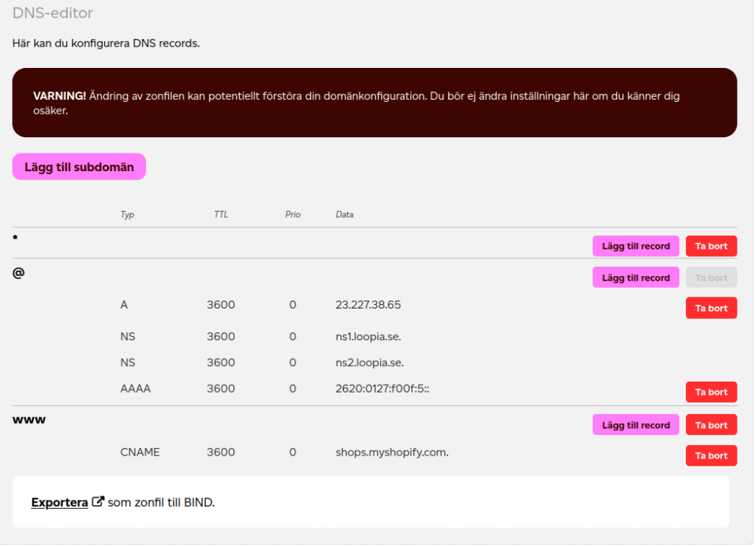The height and width of the screenshot is (547, 756).
Task: Add a record to the www subdomain
Action: click(x=636, y=425)
